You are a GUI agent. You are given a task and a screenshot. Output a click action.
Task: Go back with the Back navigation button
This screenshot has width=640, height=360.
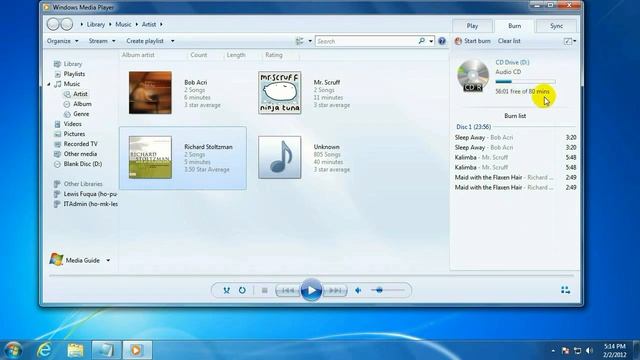click(53, 24)
